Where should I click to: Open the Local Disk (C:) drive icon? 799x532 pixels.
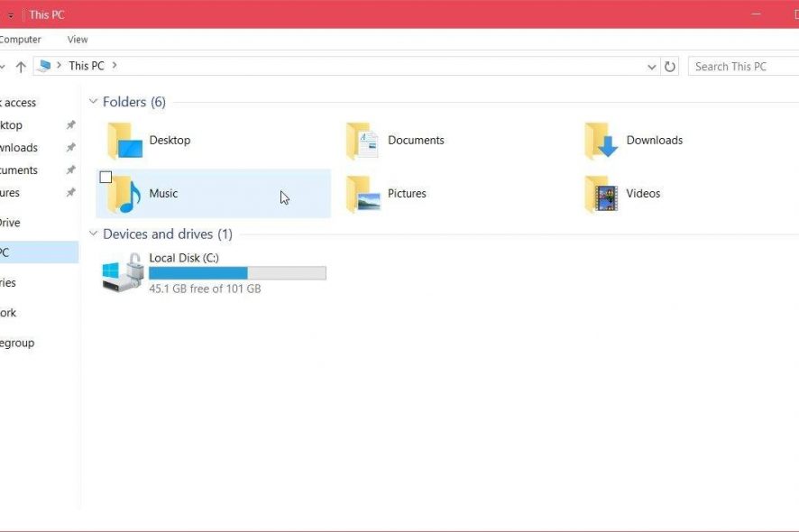[123, 272]
